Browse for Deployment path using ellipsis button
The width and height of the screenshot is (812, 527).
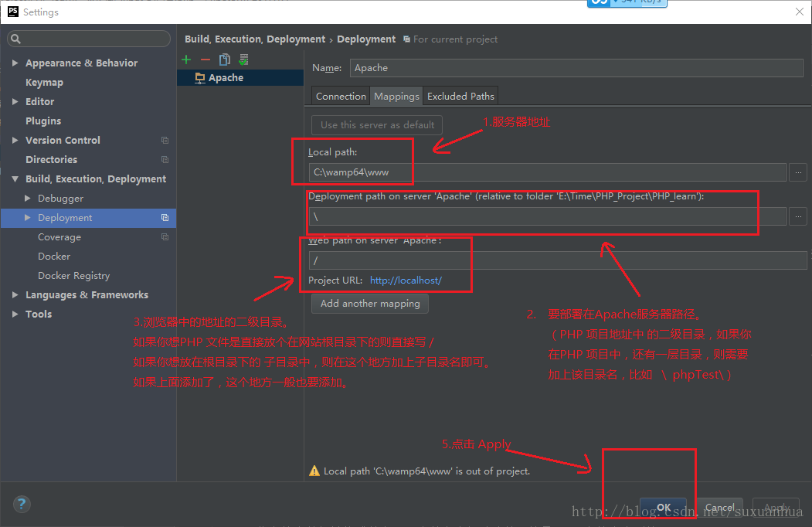[798, 216]
